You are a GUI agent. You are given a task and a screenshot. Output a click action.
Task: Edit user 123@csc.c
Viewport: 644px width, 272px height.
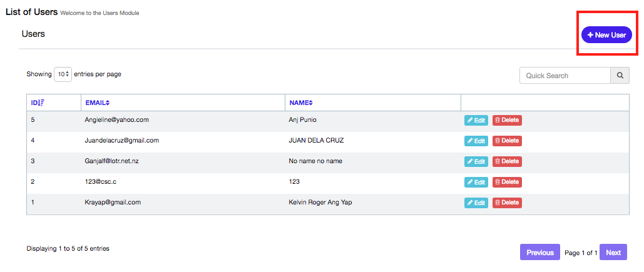476,182
